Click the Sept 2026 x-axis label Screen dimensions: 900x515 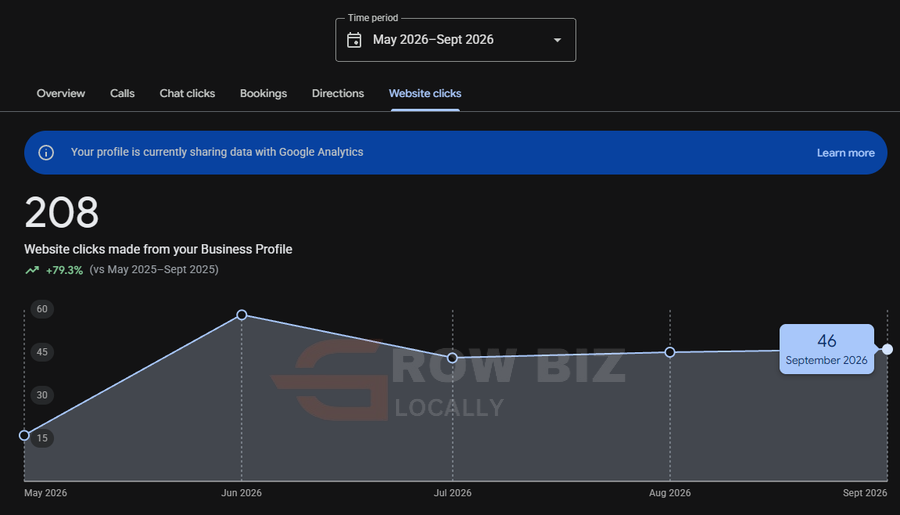864,493
